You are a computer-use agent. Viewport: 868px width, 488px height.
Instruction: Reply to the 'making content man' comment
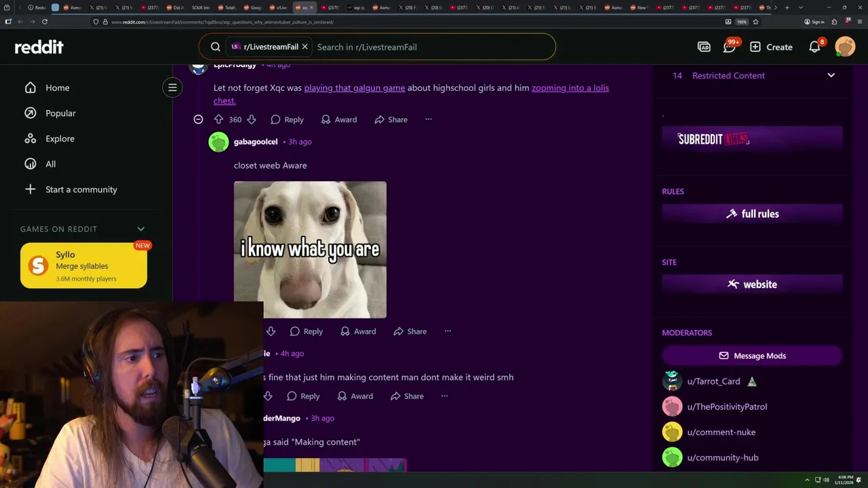(303, 396)
